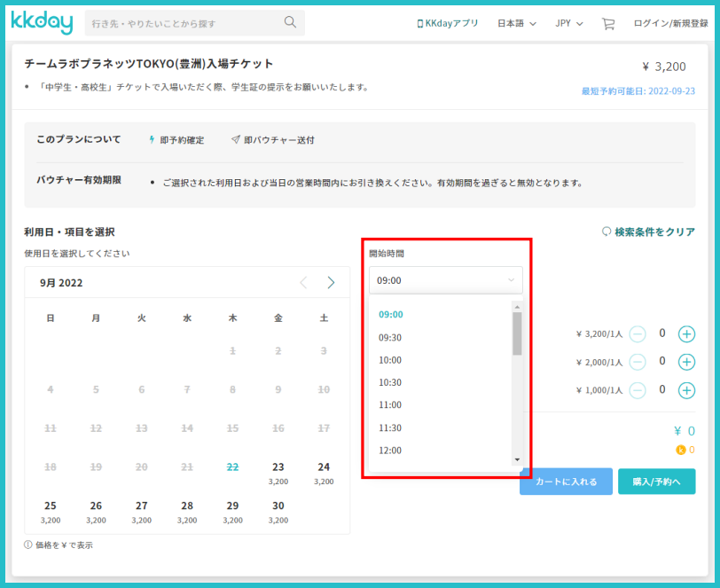Click the refresh icon beside 検索条件をクリア
This screenshot has width=720, height=588.
coord(607,231)
